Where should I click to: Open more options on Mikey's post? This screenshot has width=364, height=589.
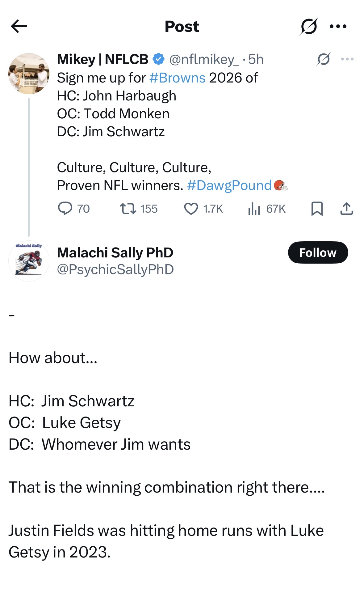pos(347,59)
